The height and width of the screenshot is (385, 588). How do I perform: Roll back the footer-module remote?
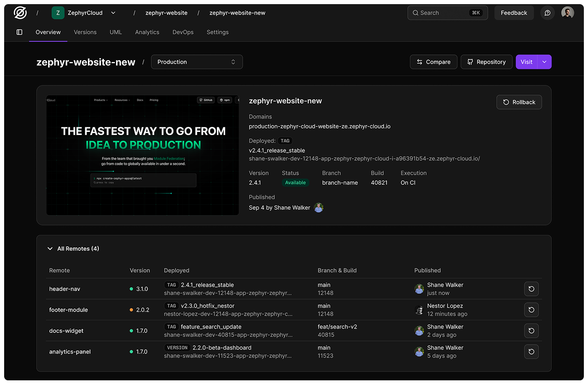click(x=531, y=310)
